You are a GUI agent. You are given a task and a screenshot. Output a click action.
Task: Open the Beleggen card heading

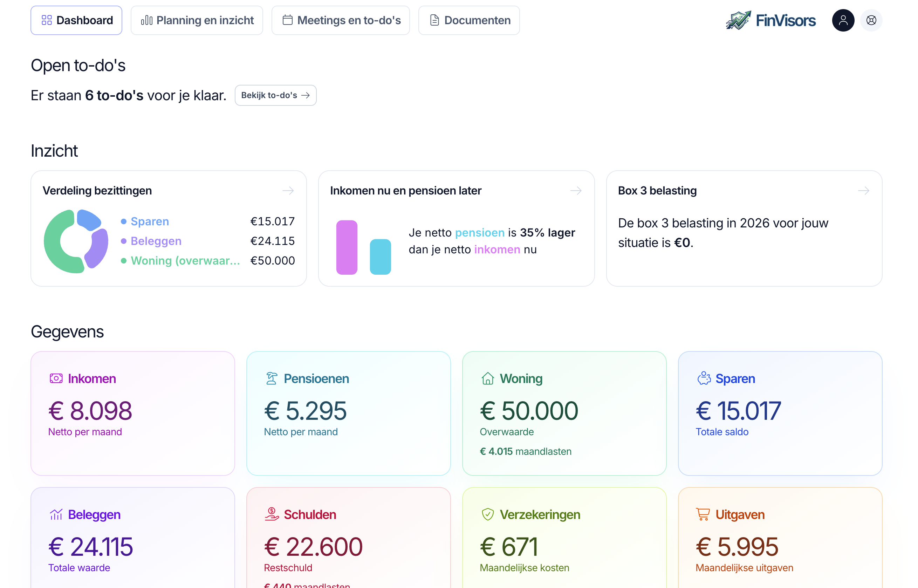click(x=94, y=514)
